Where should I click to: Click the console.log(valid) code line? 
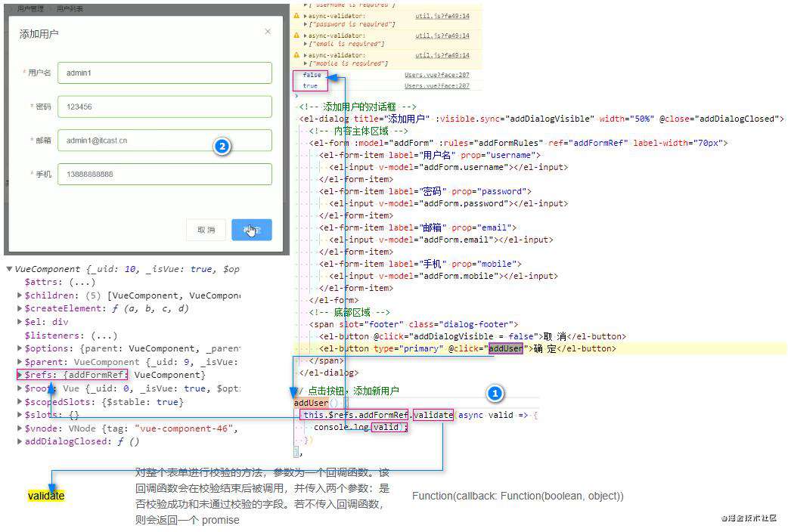coord(360,428)
